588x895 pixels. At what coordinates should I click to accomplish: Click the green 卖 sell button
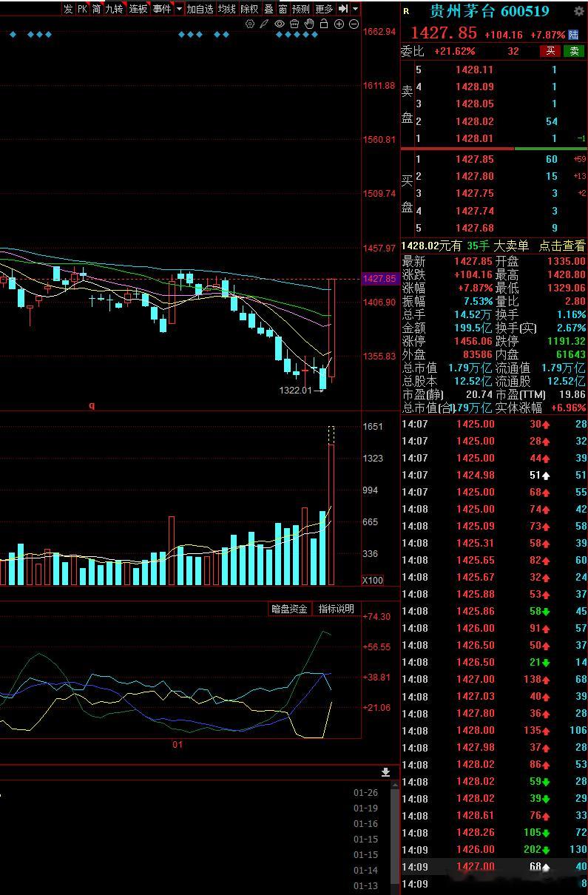point(573,51)
